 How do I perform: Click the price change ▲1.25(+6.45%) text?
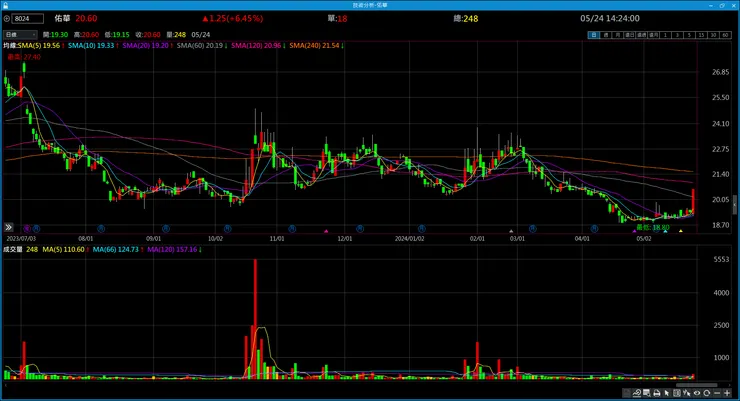pyautogui.click(x=233, y=18)
